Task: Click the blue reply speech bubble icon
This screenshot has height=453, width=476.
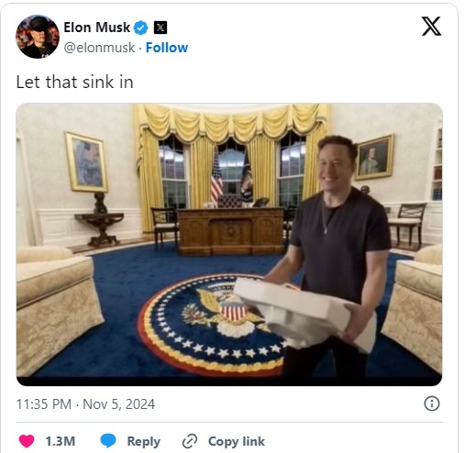Action: point(108,441)
